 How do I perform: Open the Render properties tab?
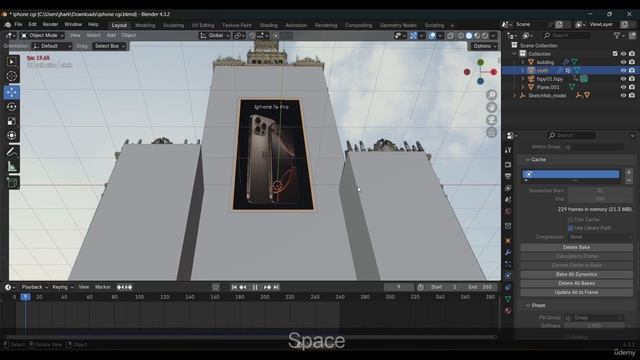click(x=508, y=164)
